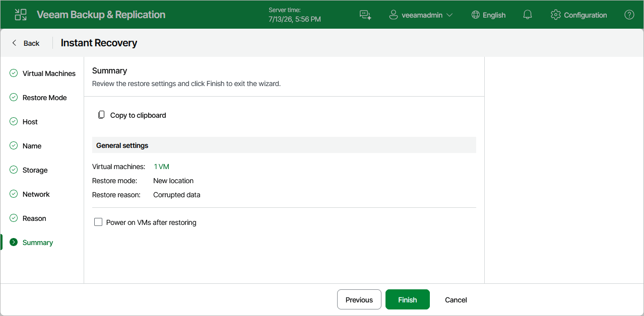Image resolution: width=644 pixels, height=316 pixels.
Task: Click the Finish button
Action: pos(408,299)
